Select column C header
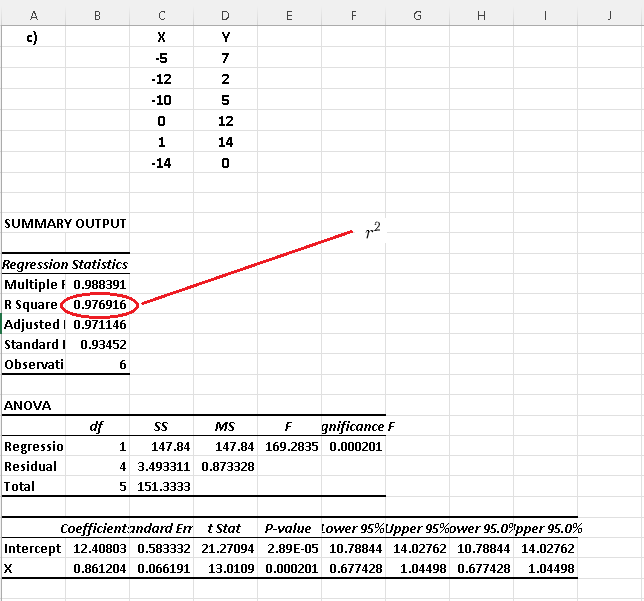Viewport: 644px width, 601px height. point(162,14)
